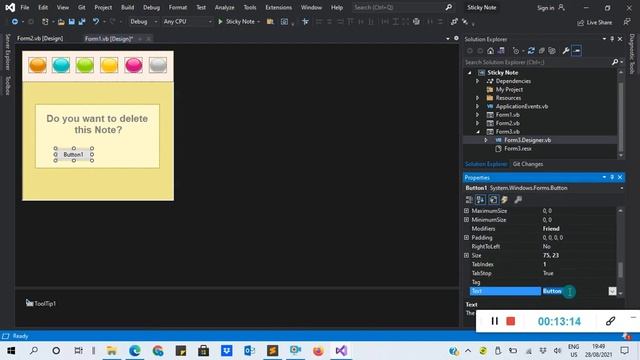The height and width of the screenshot is (360, 640).
Task: Expand the MaximumSize property
Action: tap(467, 211)
